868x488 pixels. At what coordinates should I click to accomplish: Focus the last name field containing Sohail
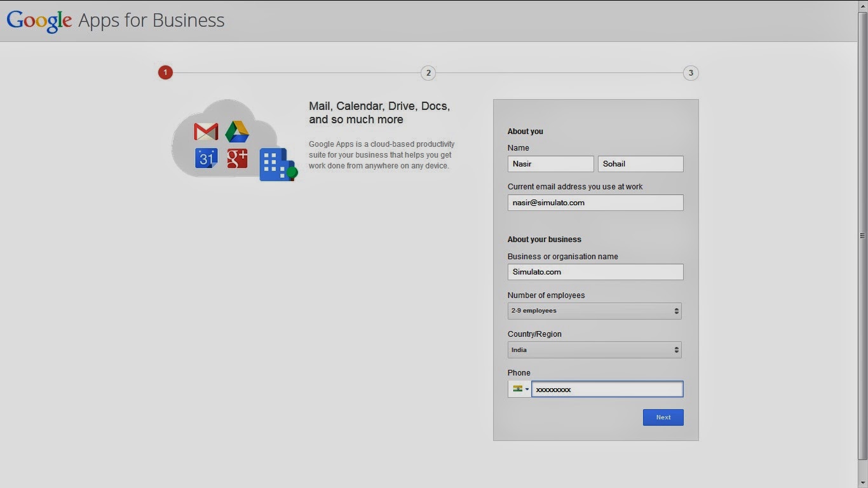click(x=641, y=164)
